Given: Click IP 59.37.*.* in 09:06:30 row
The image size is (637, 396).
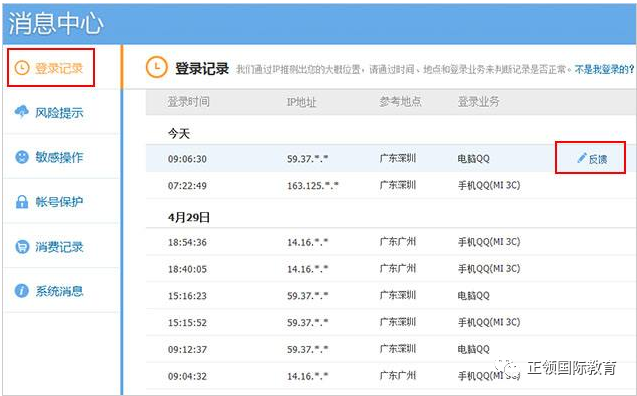Looking at the screenshot, I should click(308, 158).
